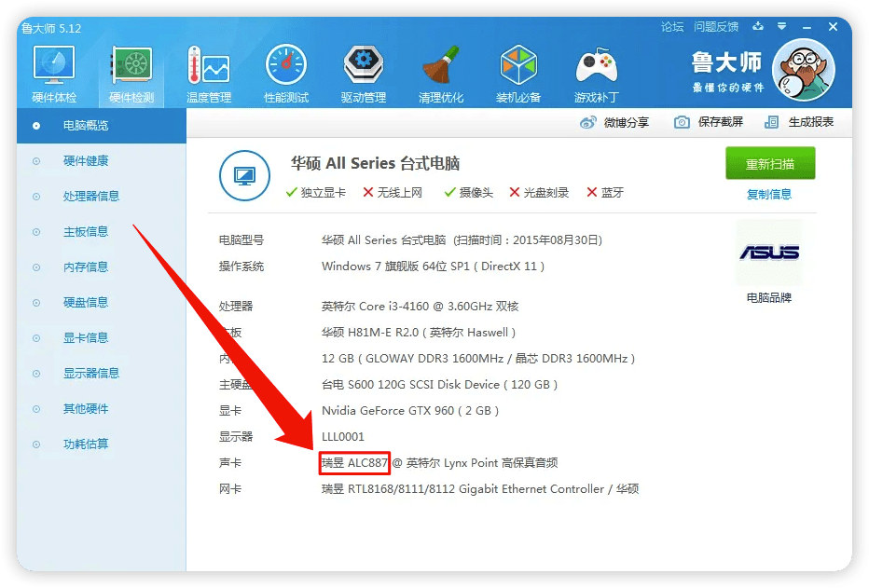Click 独立显卡 feature indicator
869x588 pixels.
point(316,192)
